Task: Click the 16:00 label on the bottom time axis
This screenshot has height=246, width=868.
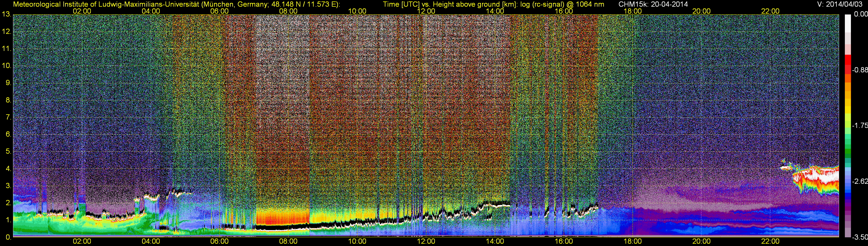Action: coord(564,241)
